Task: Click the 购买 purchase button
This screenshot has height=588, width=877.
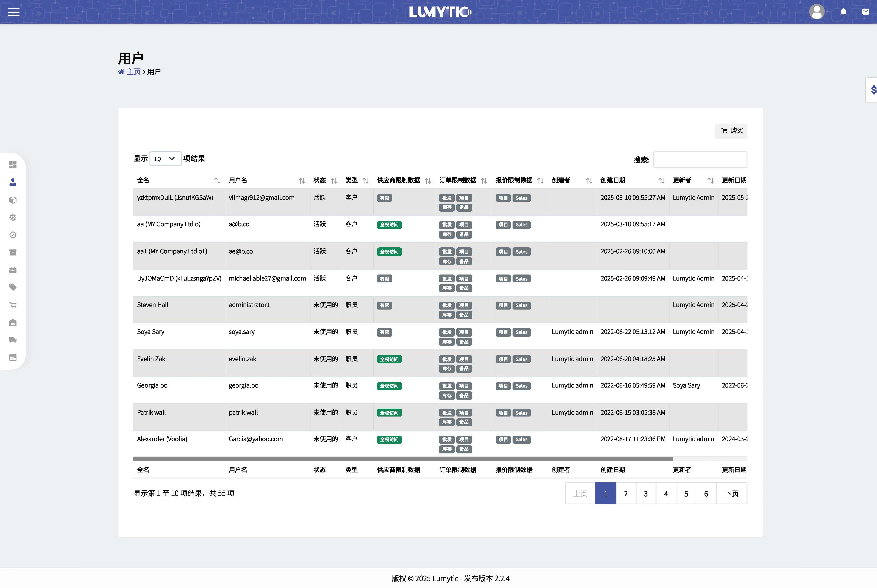Action: coord(731,131)
